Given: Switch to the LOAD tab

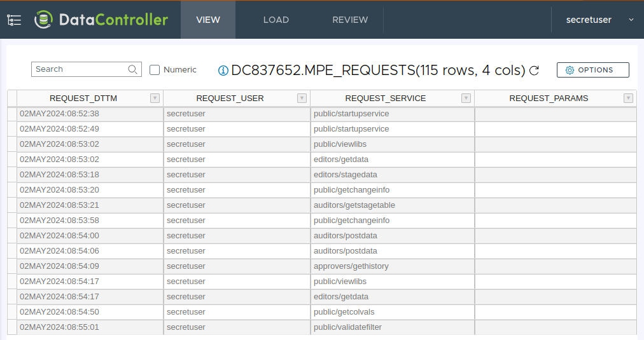Looking at the screenshot, I should click(x=276, y=20).
